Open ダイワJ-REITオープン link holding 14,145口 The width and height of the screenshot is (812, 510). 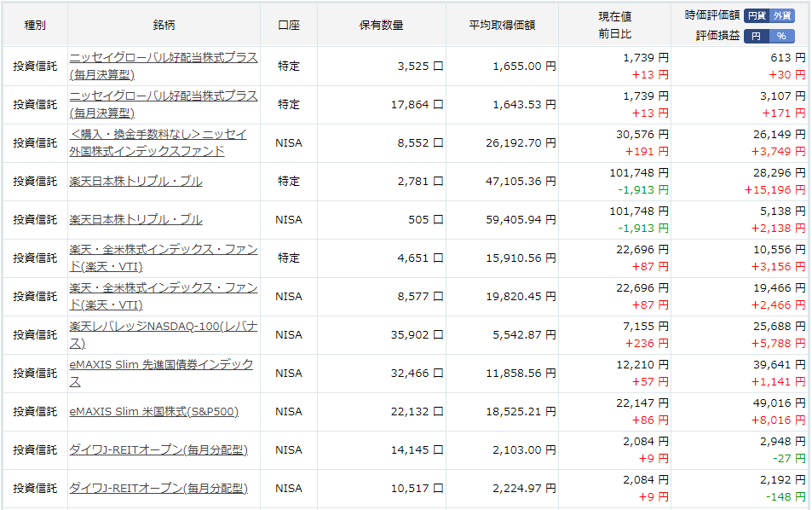click(x=158, y=450)
